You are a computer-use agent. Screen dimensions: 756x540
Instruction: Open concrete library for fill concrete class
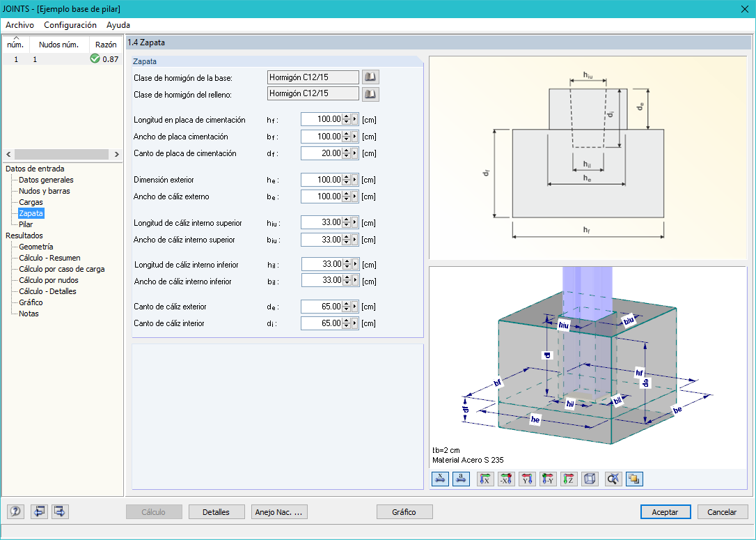(370, 94)
